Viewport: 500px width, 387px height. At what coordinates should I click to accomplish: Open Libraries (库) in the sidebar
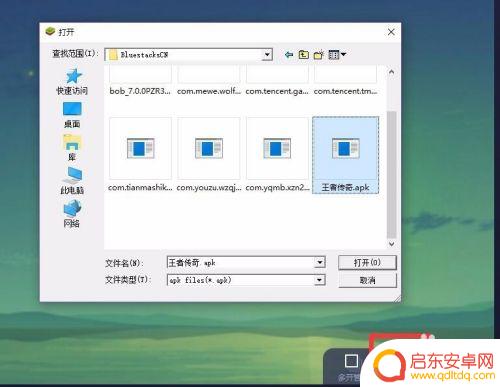pos(72,147)
